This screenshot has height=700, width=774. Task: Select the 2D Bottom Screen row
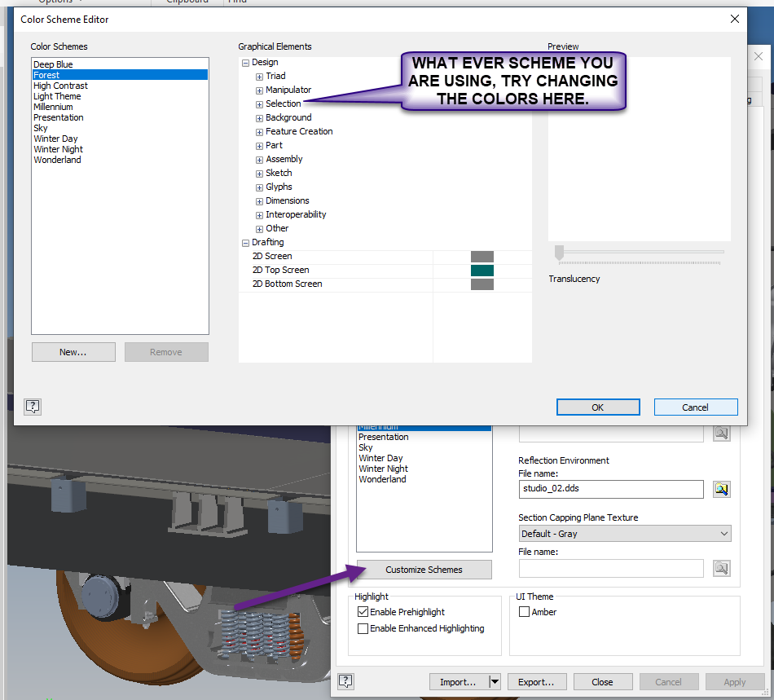point(385,284)
